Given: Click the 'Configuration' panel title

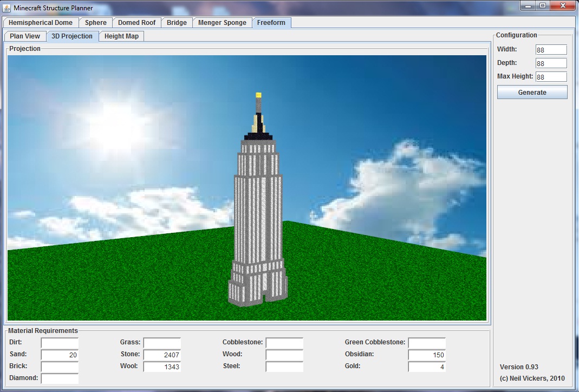Looking at the screenshot, I should pos(516,35).
